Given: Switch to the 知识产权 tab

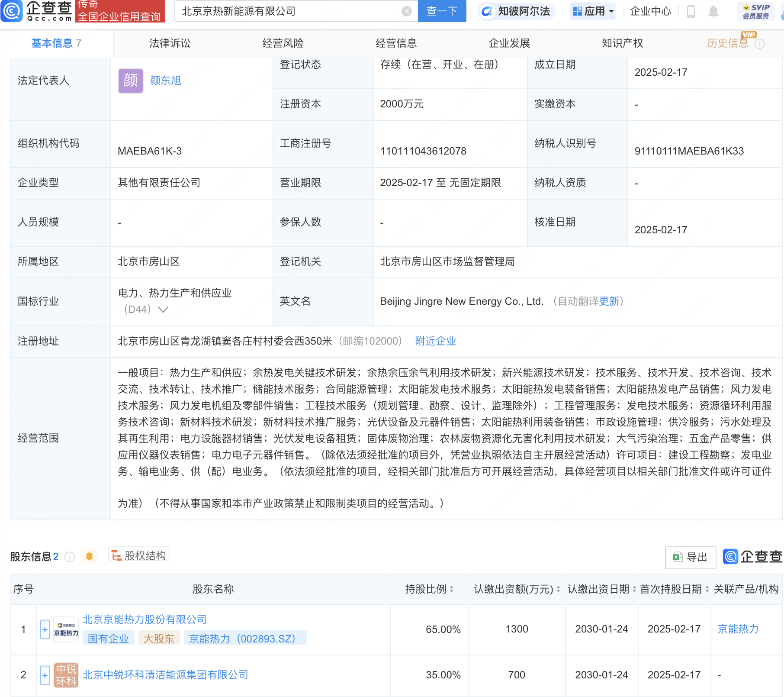Looking at the screenshot, I should [x=622, y=43].
